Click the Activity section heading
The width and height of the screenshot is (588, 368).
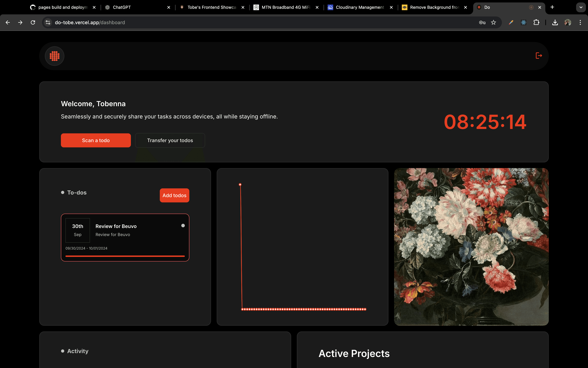pos(78,351)
